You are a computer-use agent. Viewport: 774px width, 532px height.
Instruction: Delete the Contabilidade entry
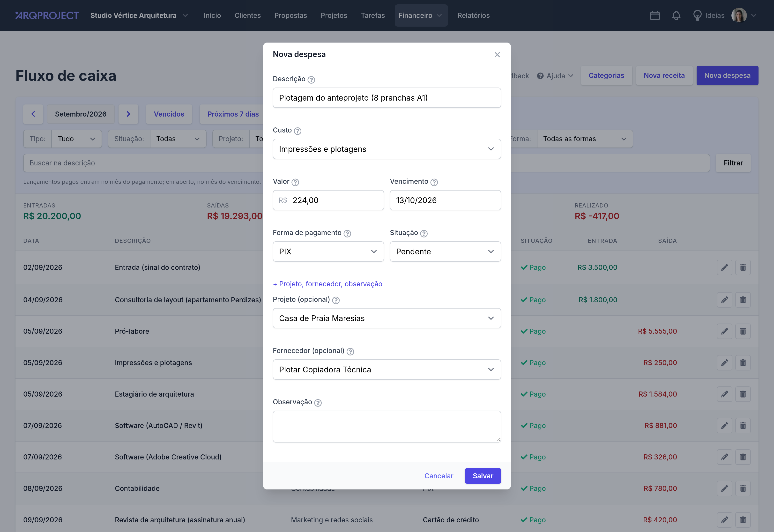(743, 488)
